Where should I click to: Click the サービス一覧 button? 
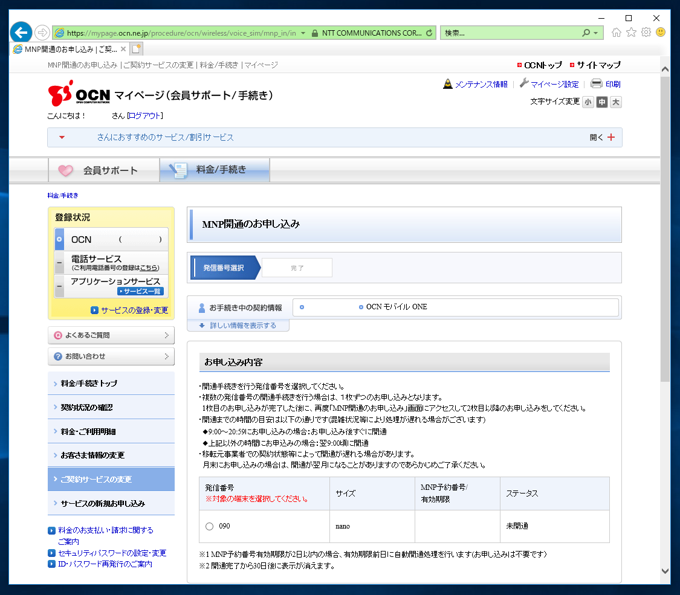click(x=140, y=291)
